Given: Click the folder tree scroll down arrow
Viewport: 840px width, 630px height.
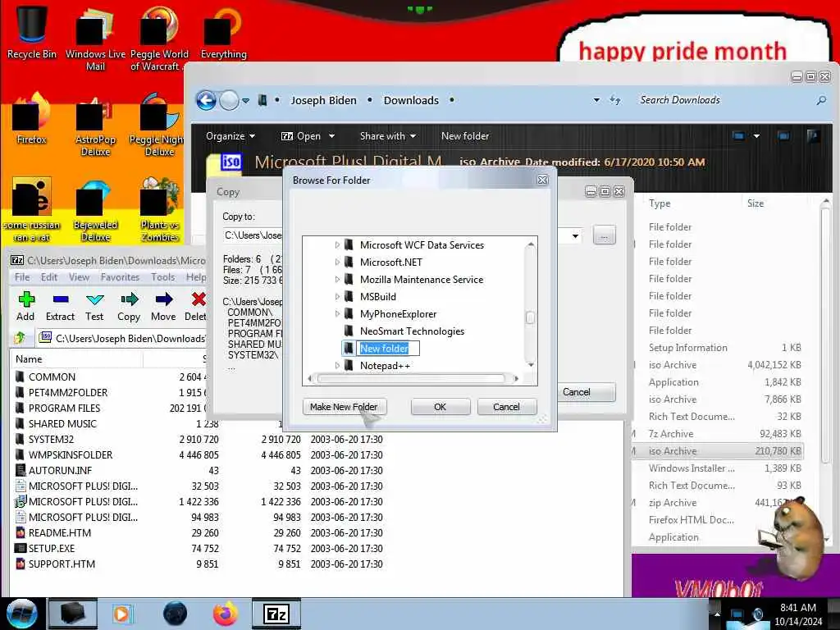Looking at the screenshot, I should tap(531, 365).
